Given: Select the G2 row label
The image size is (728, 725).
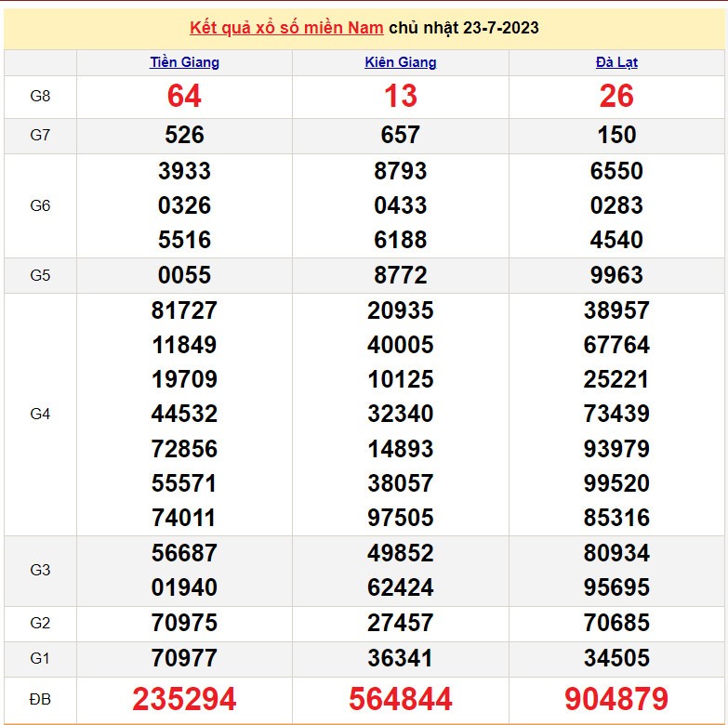Looking at the screenshot, I should pyautogui.click(x=40, y=623).
